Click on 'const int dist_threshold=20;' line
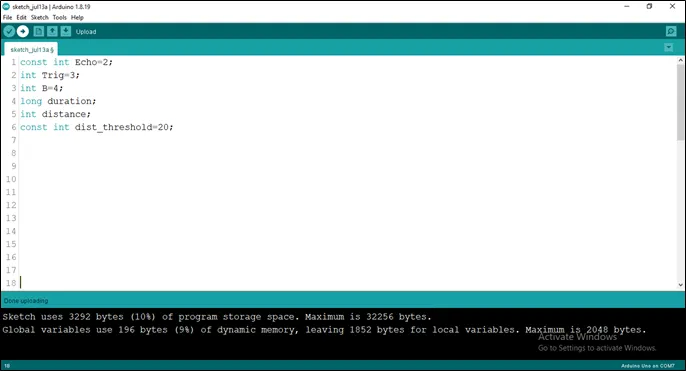 click(x=97, y=127)
